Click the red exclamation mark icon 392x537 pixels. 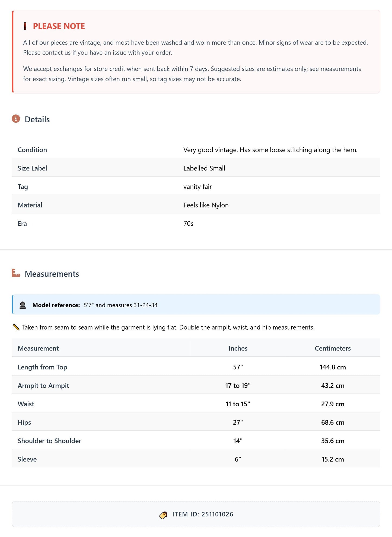tap(25, 26)
